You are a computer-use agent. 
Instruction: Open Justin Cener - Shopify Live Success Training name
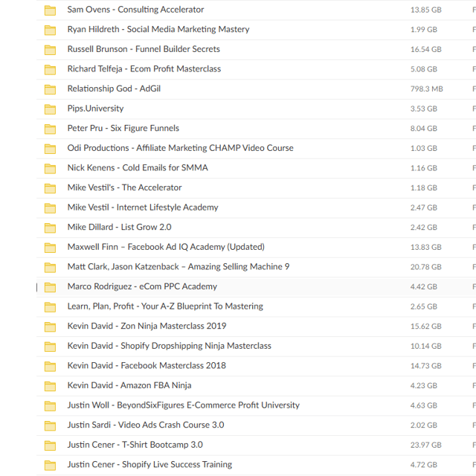tap(149, 464)
